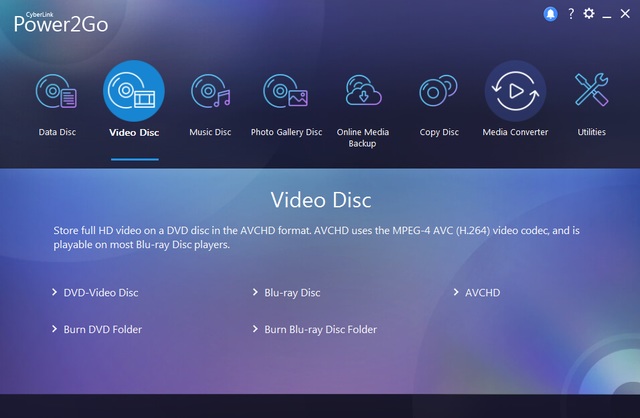This screenshot has height=418, width=640.
Task: Select Burn Blu-ray Disc Folder option
Action: pyautogui.click(x=320, y=329)
